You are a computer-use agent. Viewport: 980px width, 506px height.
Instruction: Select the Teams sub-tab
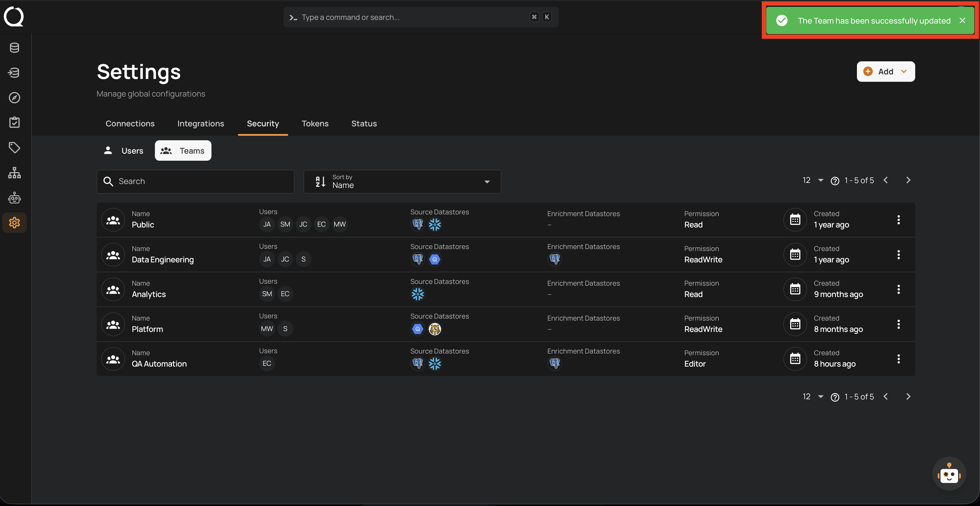click(x=183, y=150)
